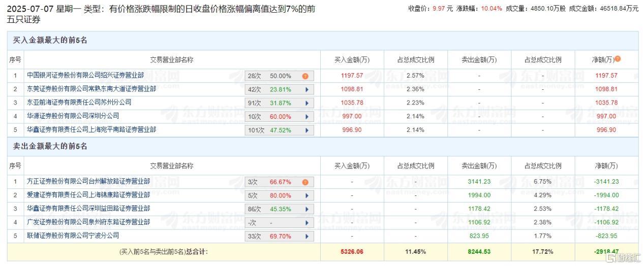644x266 pixels.
Task: Click net amount -3141.23 for 方正证券
Action: 606,182
